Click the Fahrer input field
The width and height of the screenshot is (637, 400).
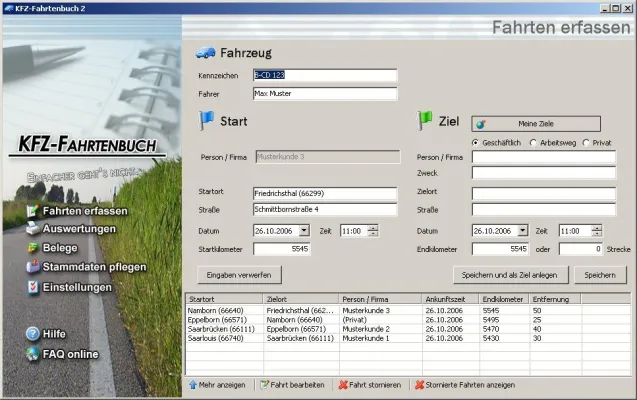click(325, 93)
